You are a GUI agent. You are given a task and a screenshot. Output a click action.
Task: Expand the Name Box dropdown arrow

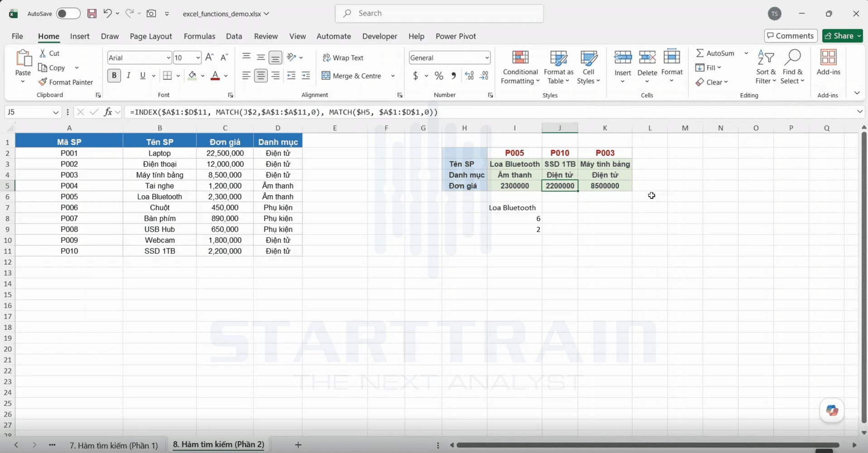coord(56,112)
